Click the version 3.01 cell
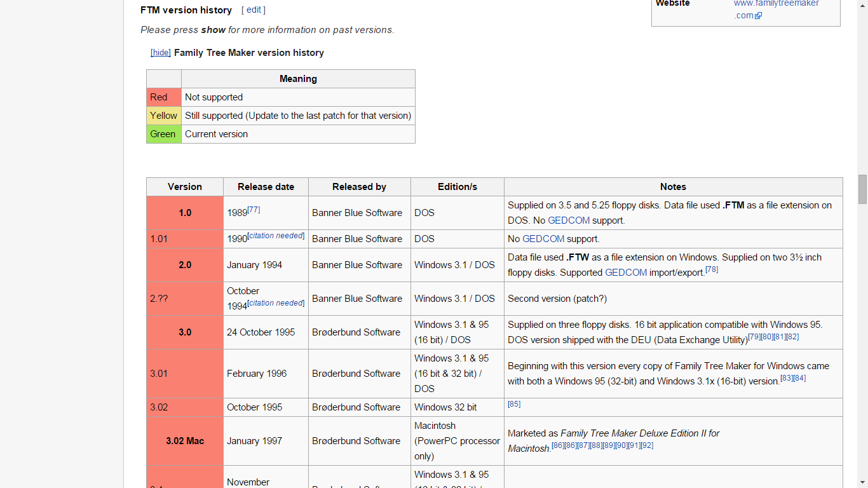The image size is (868, 488). (185, 374)
